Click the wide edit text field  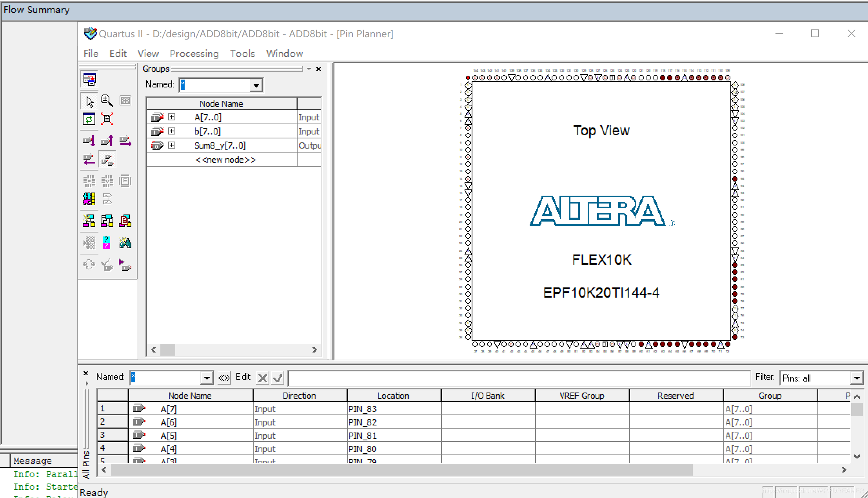pos(519,378)
